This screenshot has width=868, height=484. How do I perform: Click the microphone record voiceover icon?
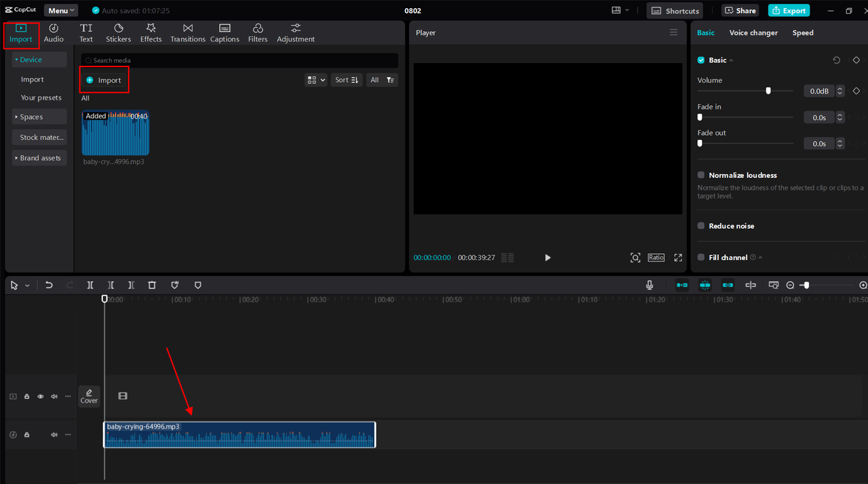(x=650, y=285)
